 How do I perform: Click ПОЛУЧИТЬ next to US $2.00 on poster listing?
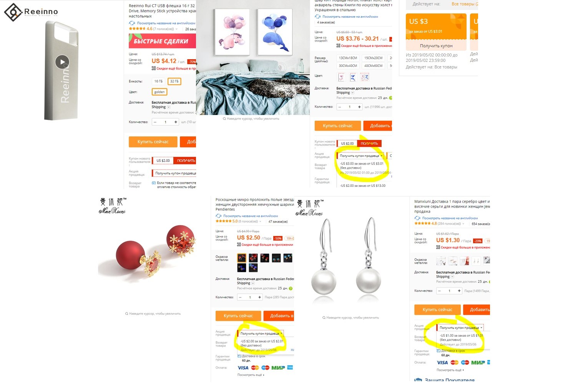[x=369, y=143]
